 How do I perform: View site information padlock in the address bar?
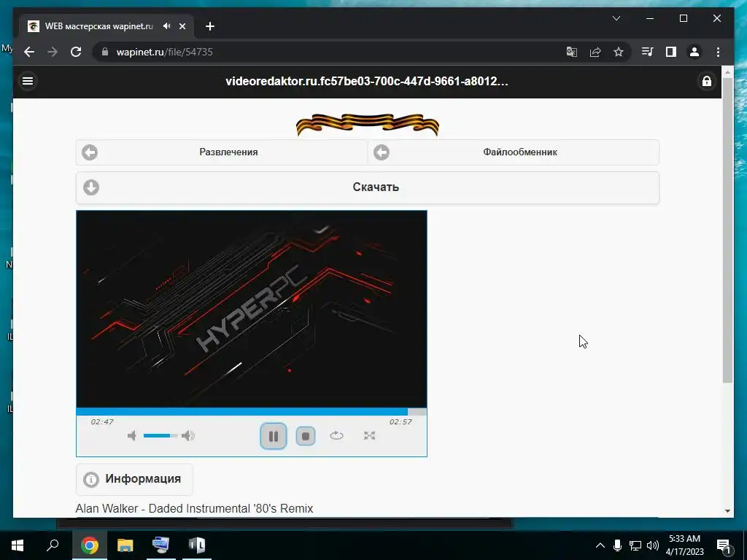point(105,52)
